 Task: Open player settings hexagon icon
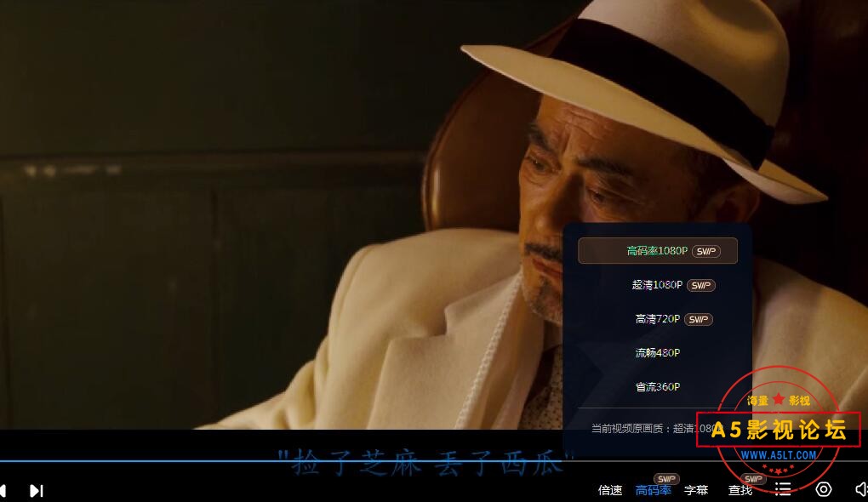(824, 489)
